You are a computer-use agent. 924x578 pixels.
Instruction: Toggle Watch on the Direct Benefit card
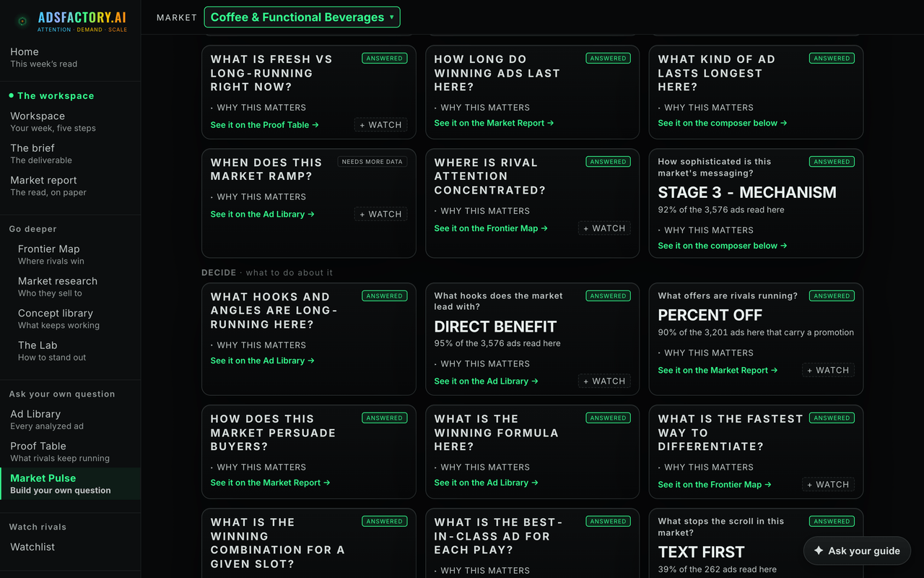604,381
